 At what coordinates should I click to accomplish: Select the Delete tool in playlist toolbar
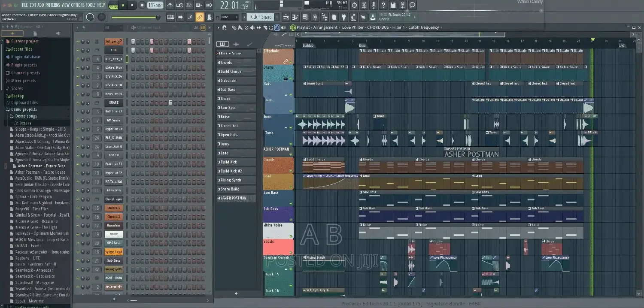tap(246, 27)
